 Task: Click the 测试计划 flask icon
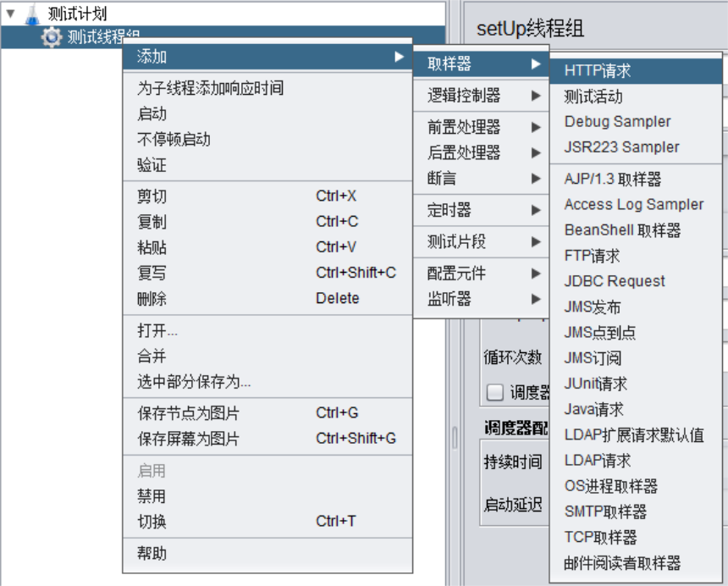[32, 14]
